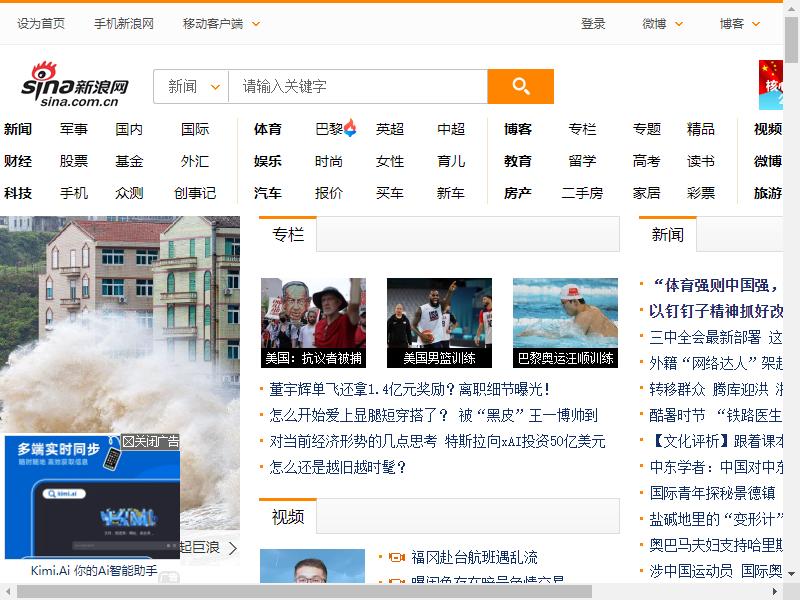Click the next arrow on the photo slideshow

coord(233,548)
